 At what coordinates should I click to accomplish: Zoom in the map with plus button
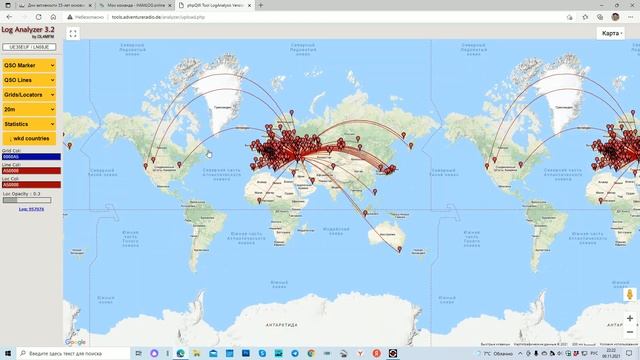(630, 318)
